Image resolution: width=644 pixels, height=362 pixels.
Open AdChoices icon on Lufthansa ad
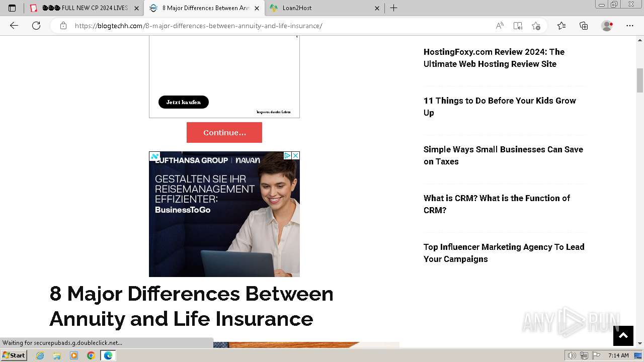[x=288, y=155]
